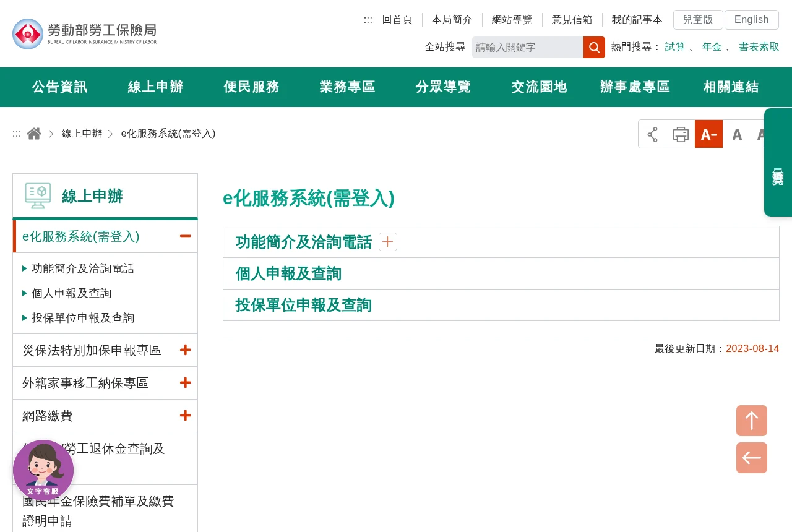Go to 回首頁 link

[x=397, y=20]
